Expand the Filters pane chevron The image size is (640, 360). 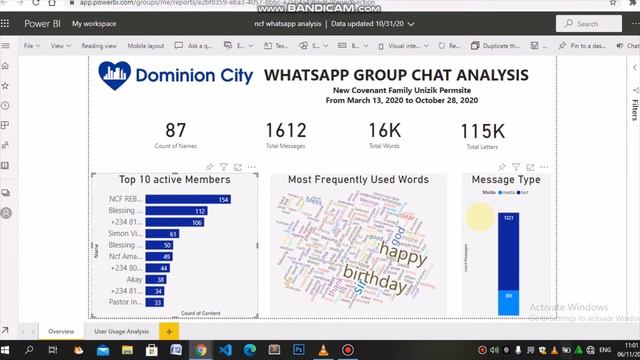pyautogui.click(x=635, y=67)
